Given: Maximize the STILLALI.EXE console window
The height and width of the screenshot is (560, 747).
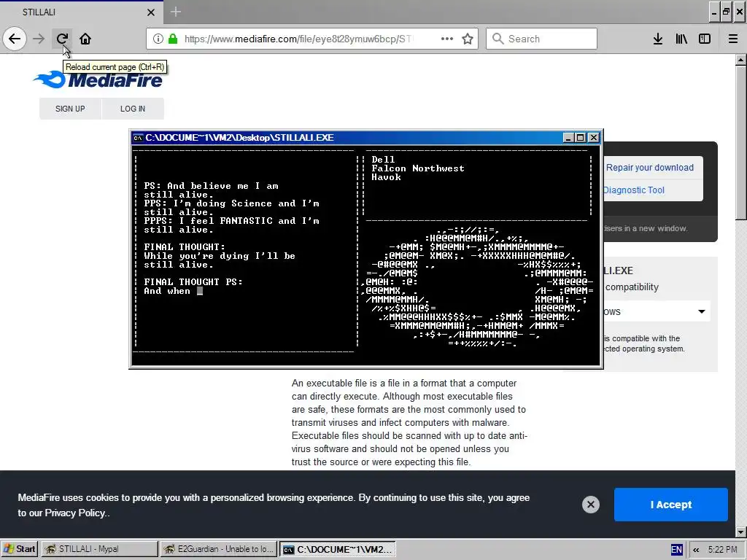Looking at the screenshot, I should [580, 138].
